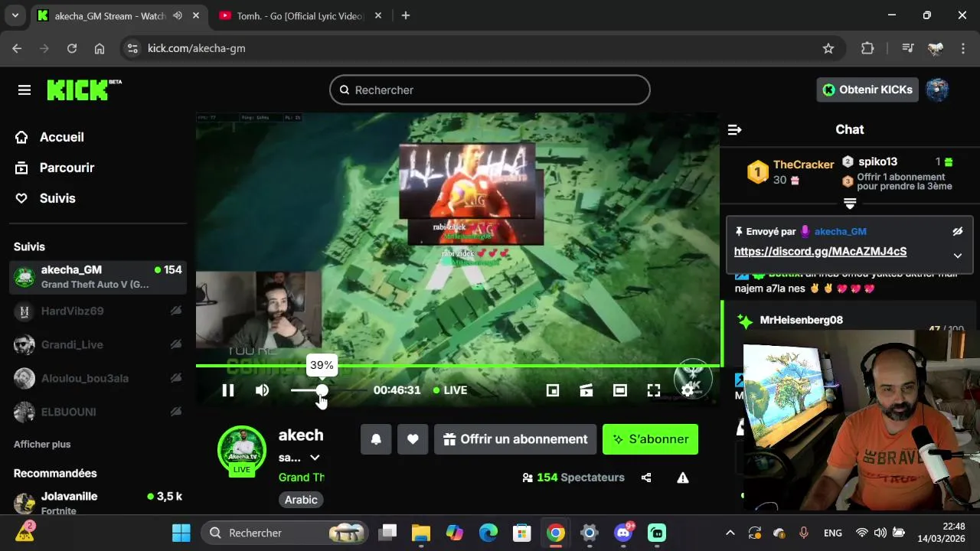
Task: Open Discord from the taskbar
Action: [x=624, y=533]
